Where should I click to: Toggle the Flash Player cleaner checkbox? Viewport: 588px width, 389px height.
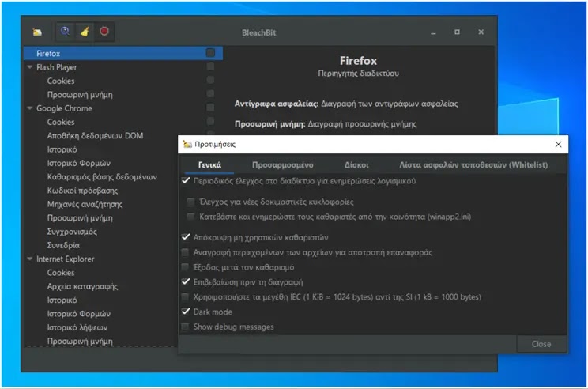210,66
